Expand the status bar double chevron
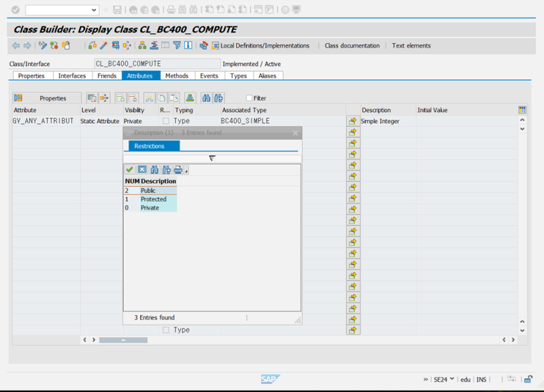 pos(426,380)
